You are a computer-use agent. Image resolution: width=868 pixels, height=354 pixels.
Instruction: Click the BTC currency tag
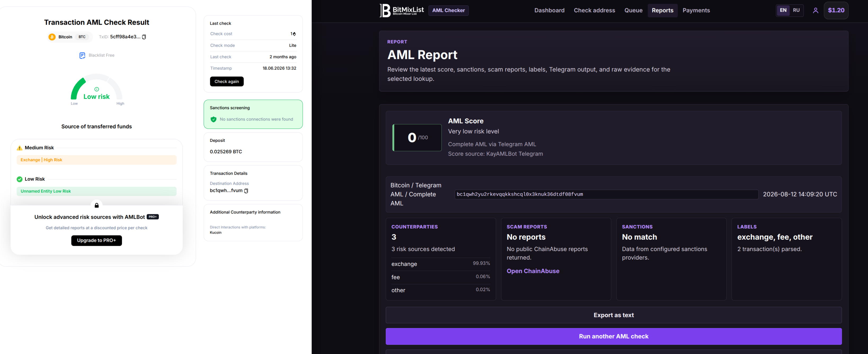[82, 37]
